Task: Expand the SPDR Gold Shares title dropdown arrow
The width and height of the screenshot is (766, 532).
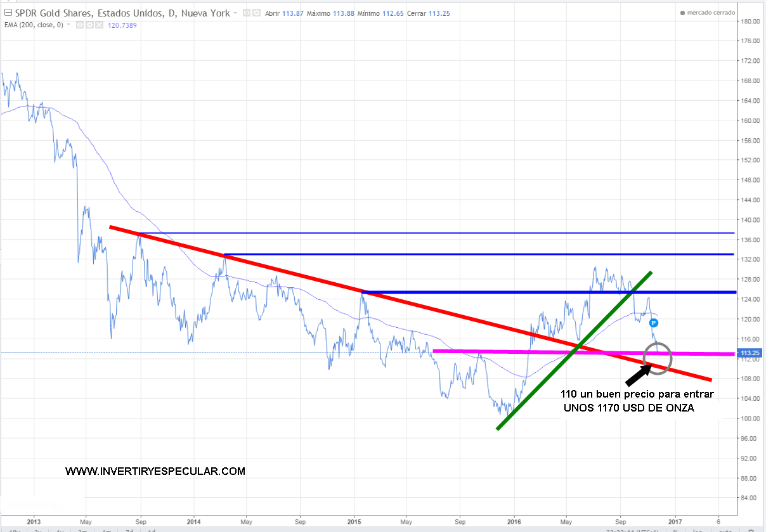Action: [236, 13]
